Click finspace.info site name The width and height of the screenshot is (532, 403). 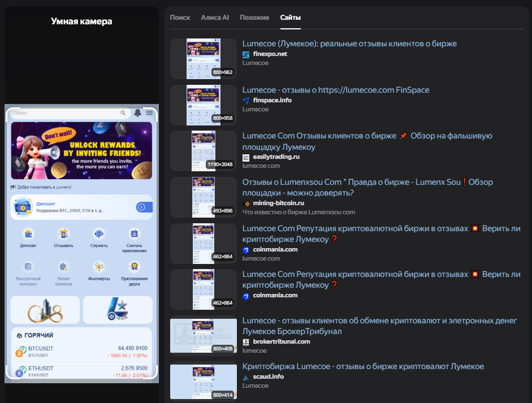pos(272,100)
